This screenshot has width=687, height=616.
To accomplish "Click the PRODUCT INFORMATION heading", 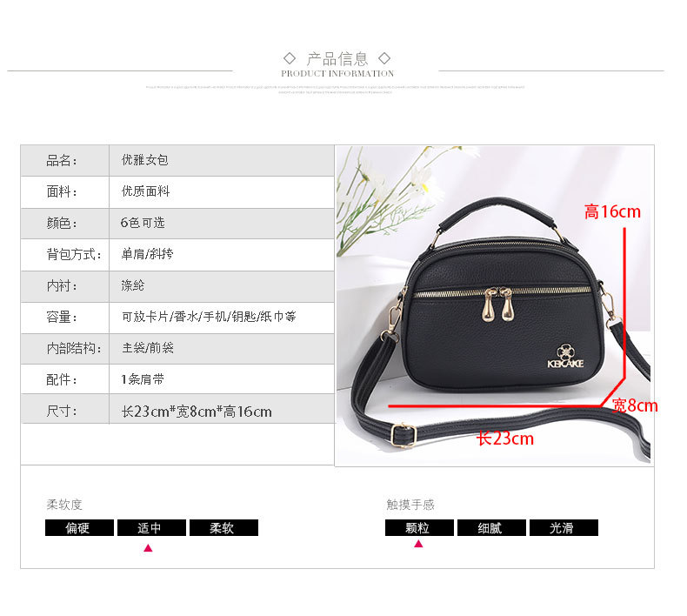I will [x=337, y=74].
